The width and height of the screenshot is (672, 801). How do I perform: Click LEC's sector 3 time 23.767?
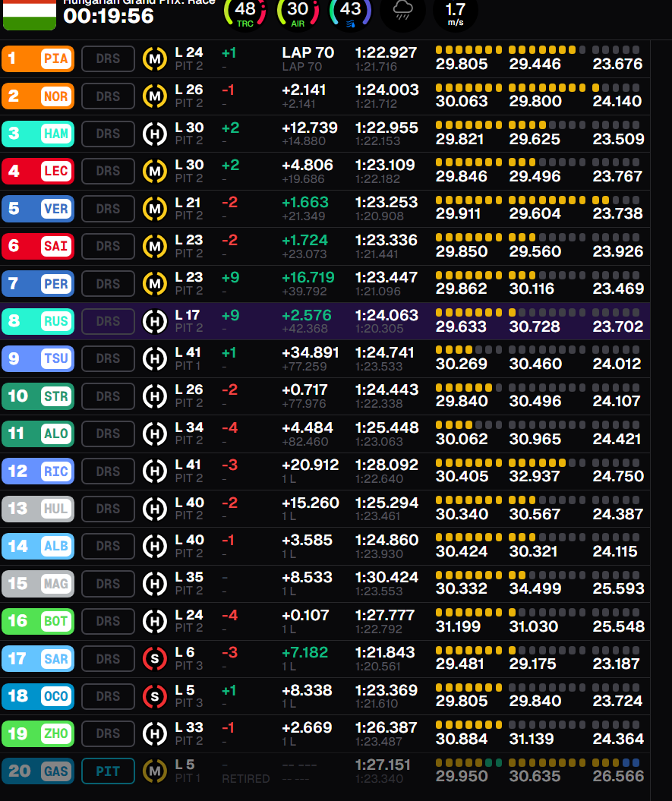point(617,177)
